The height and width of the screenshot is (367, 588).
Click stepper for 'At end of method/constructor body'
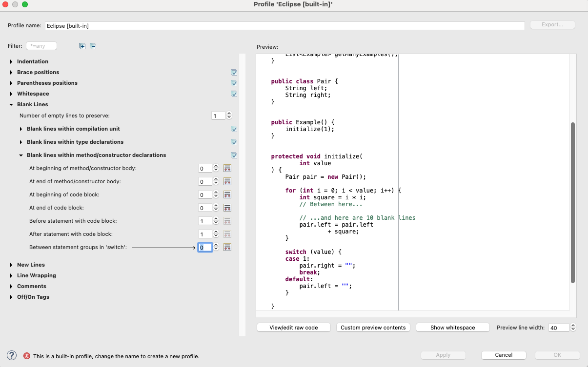[x=216, y=181]
